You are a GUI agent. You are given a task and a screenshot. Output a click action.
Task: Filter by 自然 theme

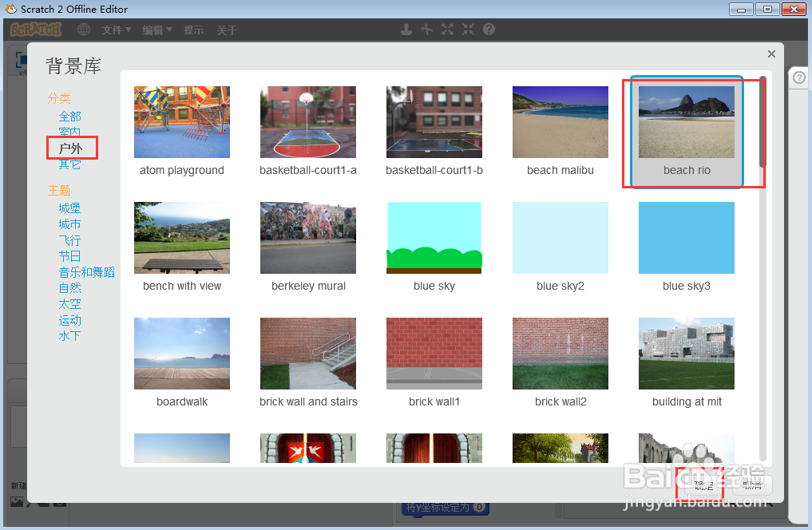(x=70, y=288)
